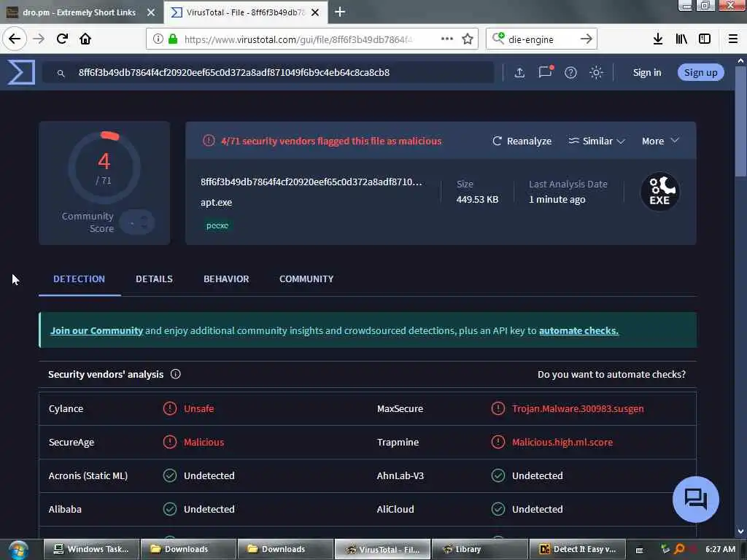Click the VirusTotal logo icon
The image size is (747, 560).
(x=21, y=72)
